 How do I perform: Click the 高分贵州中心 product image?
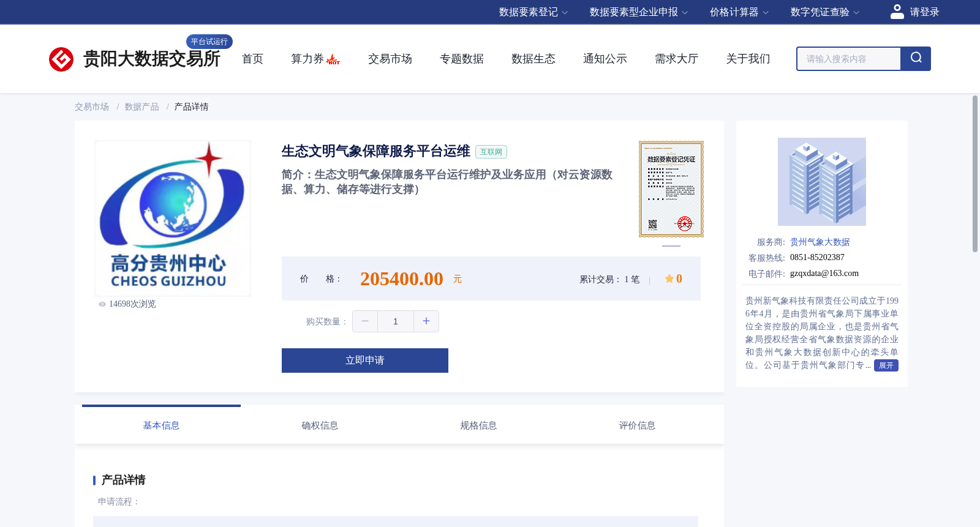pos(173,219)
